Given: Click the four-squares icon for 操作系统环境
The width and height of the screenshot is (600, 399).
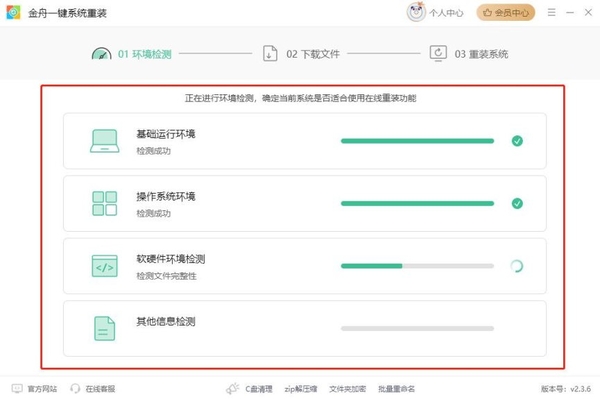Looking at the screenshot, I should click(104, 204).
